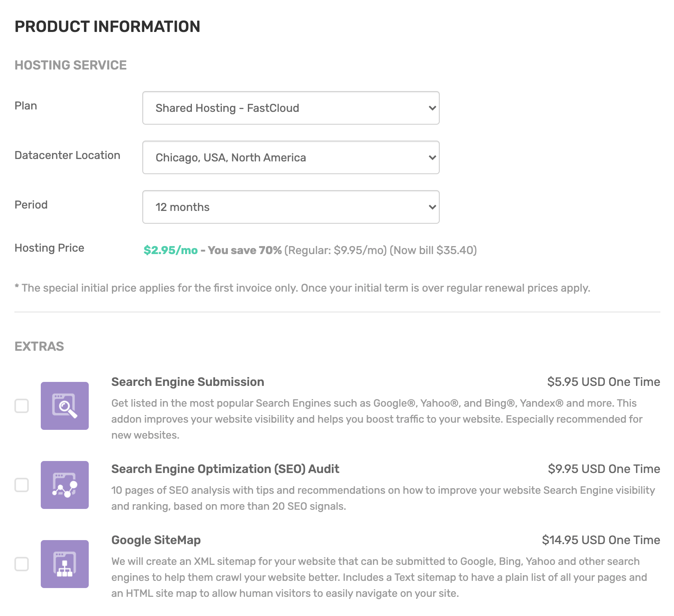This screenshot has height=616, width=674.
Task: Enable the Search Engine Submission extra
Action: [x=22, y=406]
